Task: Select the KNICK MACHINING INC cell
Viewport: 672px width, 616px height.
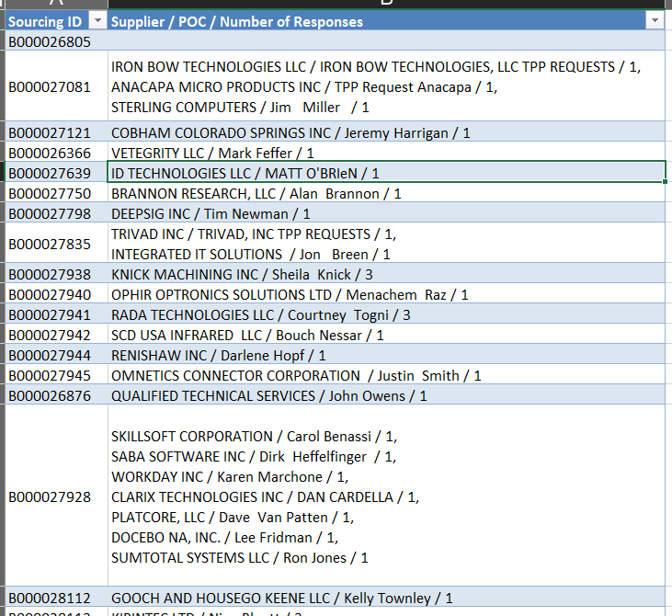Action: click(x=386, y=273)
